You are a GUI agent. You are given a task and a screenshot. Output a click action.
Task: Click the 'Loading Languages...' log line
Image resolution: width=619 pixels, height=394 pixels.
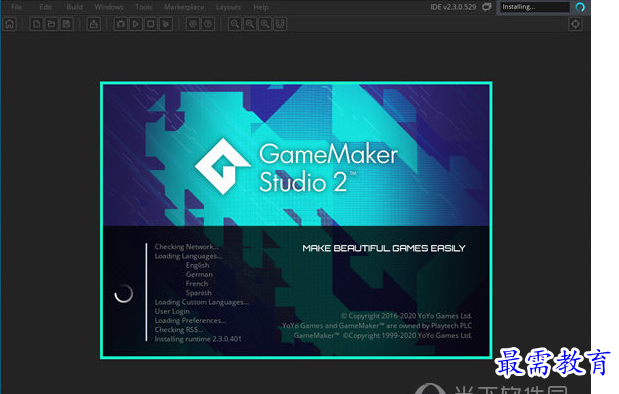[188, 256]
